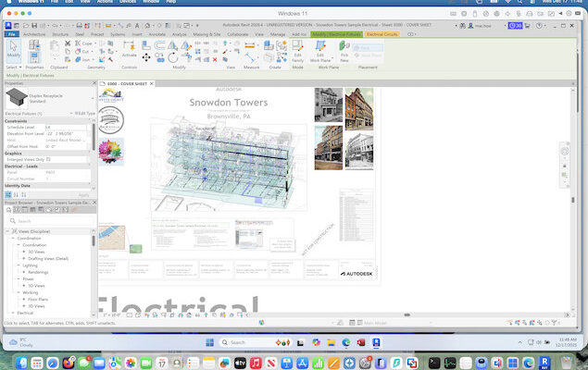Click the Align tool icon
The image size is (588, 370).
(146, 45)
